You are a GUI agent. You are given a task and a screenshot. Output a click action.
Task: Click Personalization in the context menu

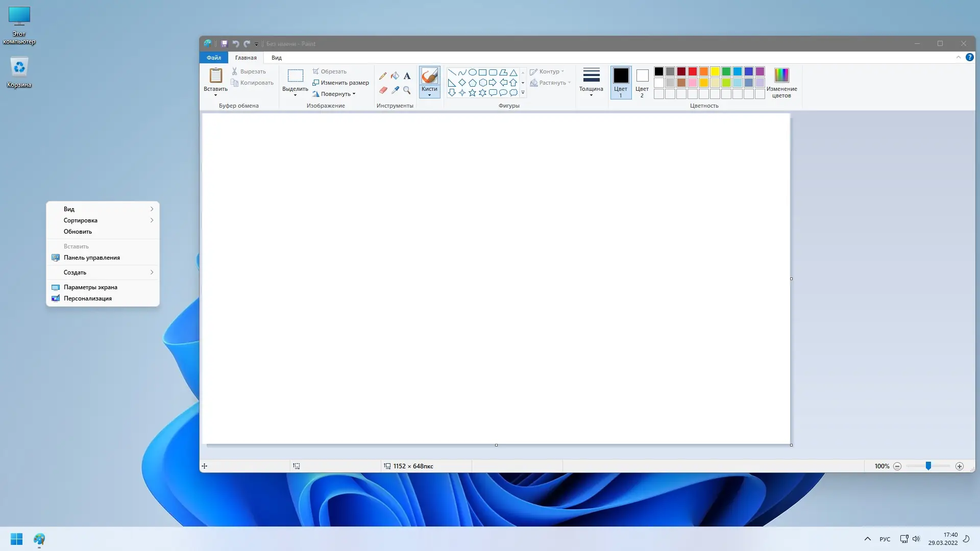point(88,298)
